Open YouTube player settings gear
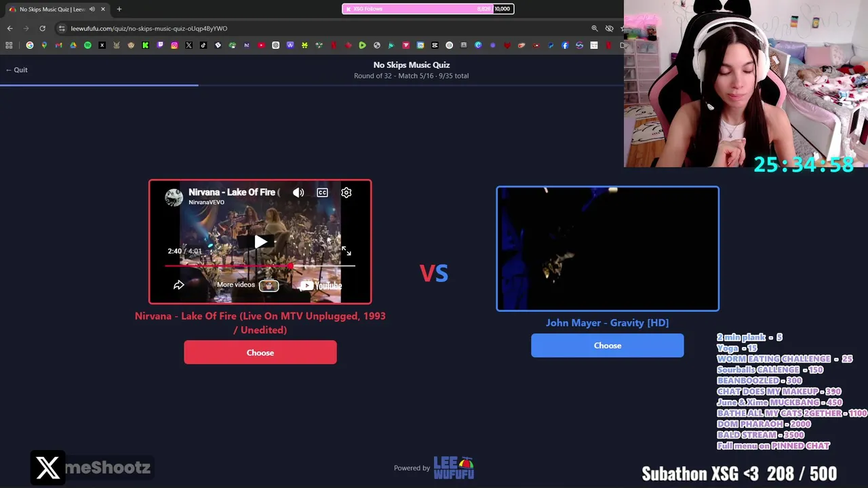 click(346, 192)
